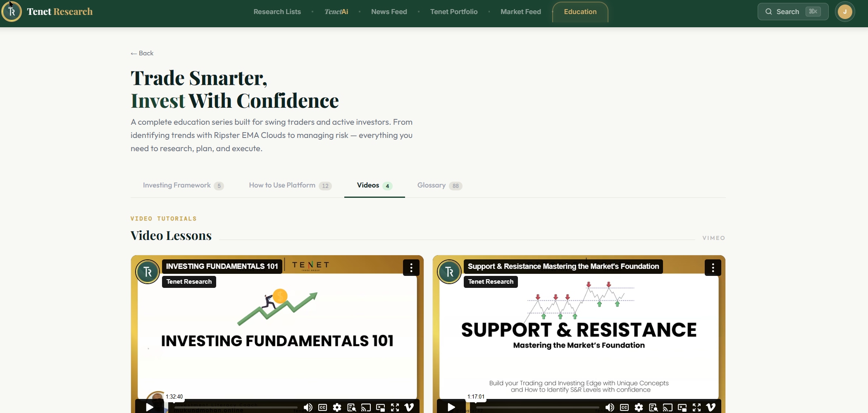This screenshot has width=868, height=413.
Task: Enter fullscreen on Support & Resistance video
Action: pos(697,408)
